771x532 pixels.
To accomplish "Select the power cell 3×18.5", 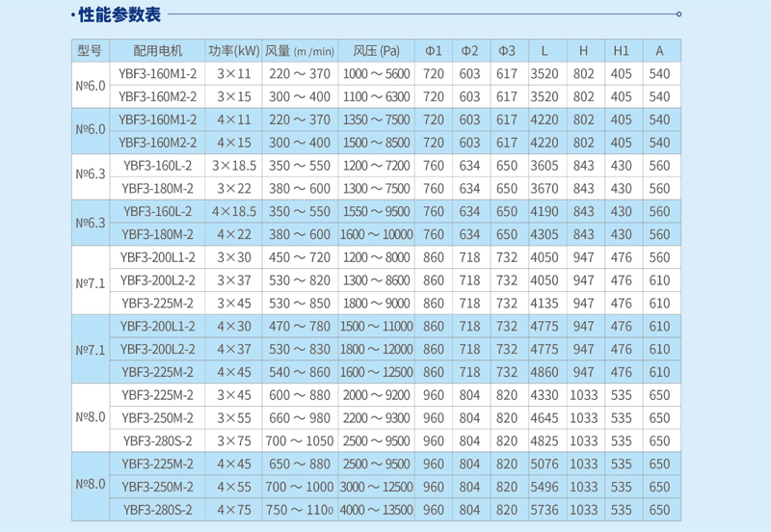I will [233, 166].
